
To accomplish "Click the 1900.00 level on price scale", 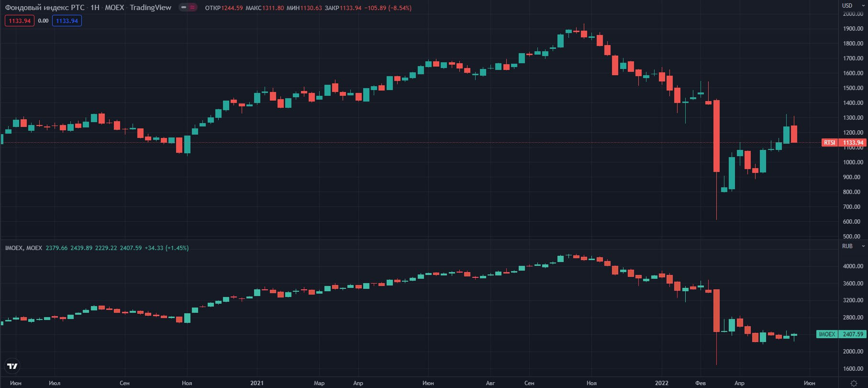I will (x=853, y=29).
